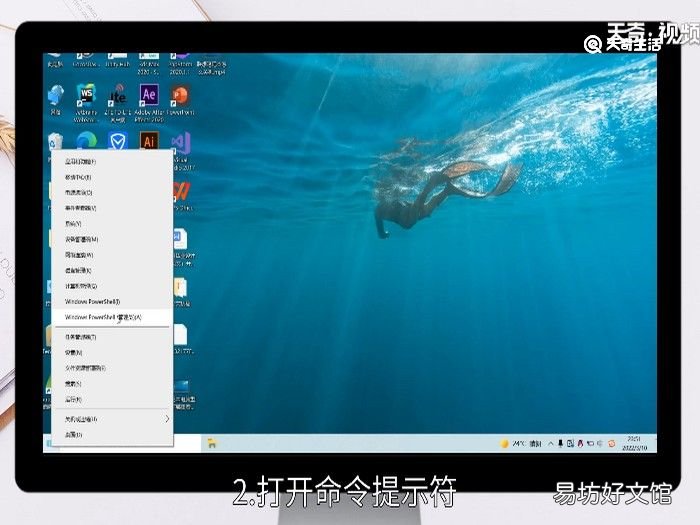Image resolution: width=700 pixels, height=525 pixels.
Task: Open the Adobe Illustrator (Ai) shortcut
Action: [x=149, y=141]
